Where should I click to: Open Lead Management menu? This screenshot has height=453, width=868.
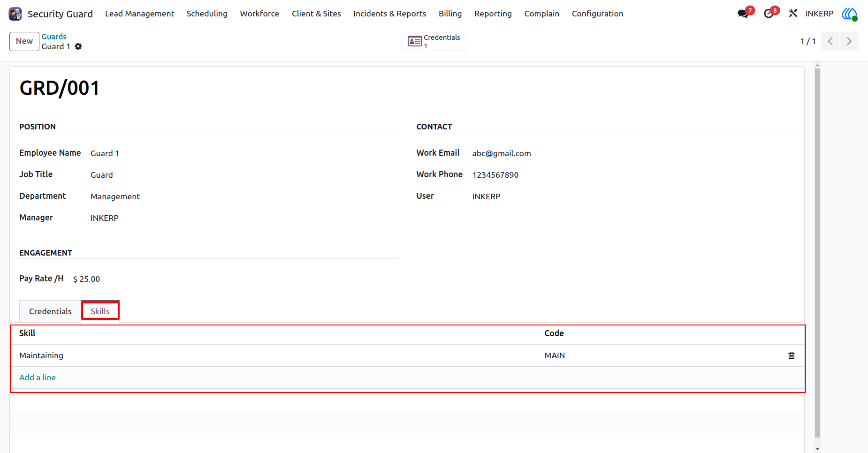point(139,14)
